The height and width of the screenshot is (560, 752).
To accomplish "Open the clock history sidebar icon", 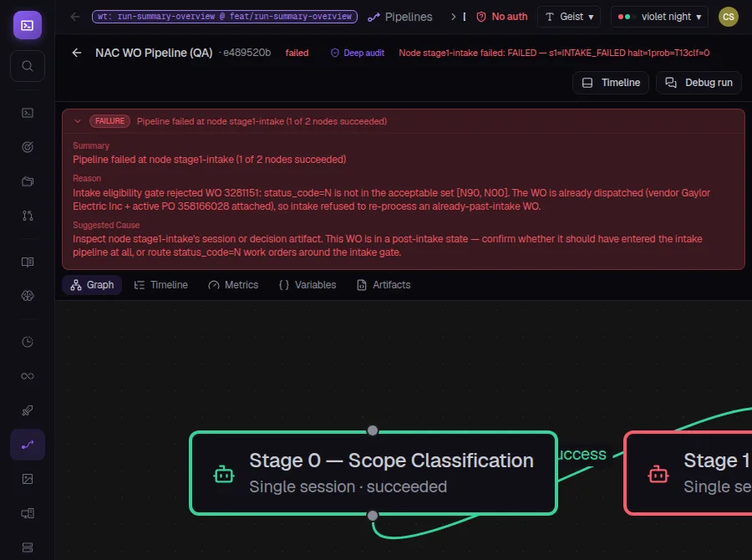I will pyautogui.click(x=28, y=342).
